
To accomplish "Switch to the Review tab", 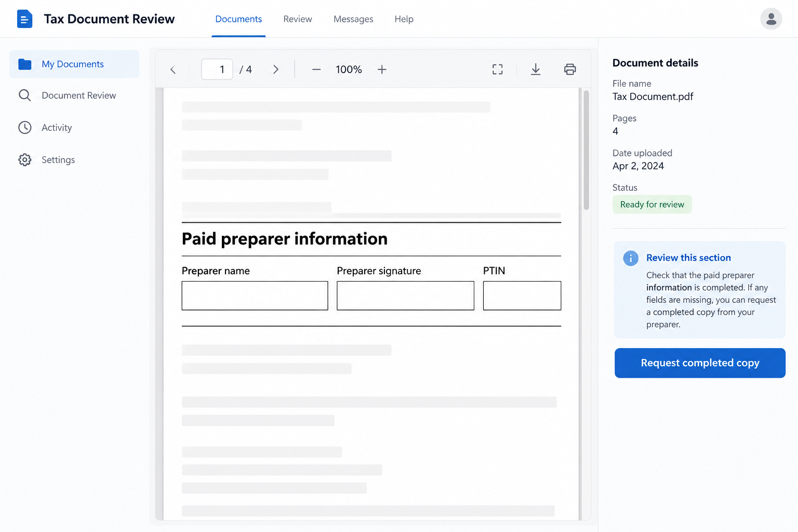I will tap(298, 19).
